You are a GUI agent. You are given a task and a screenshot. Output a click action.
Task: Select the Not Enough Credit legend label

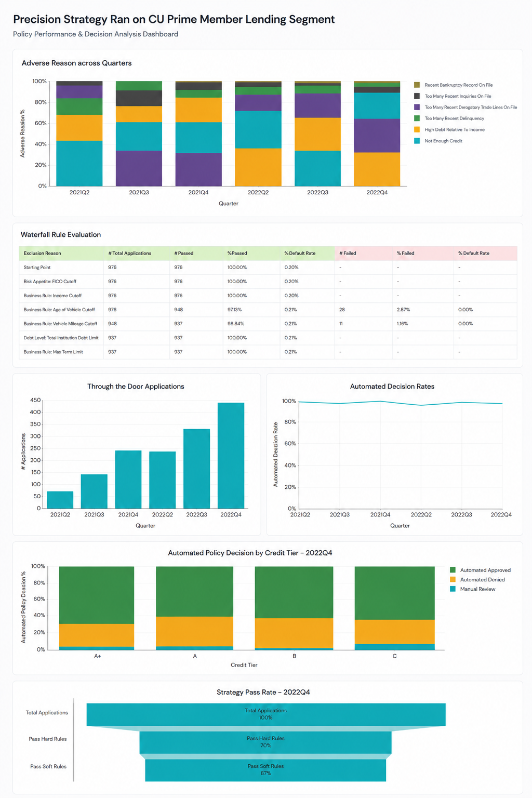click(x=443, y=141)
